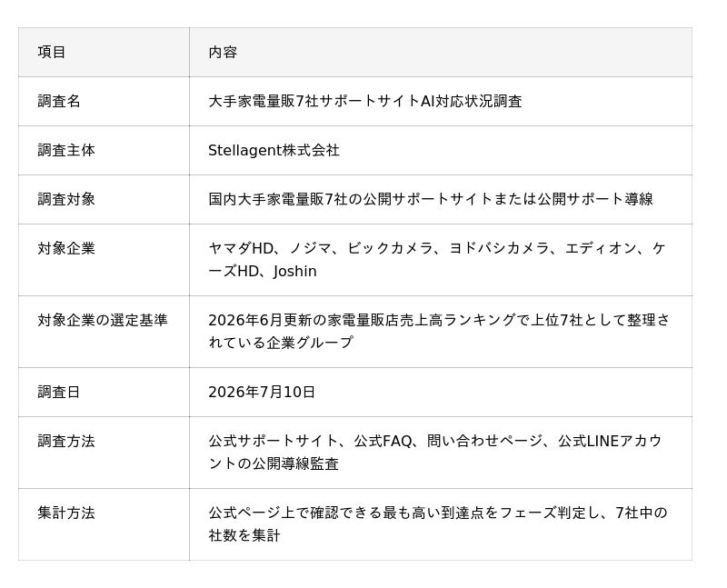Select the 調査名 row label
The height and width of the screenshot is (588, 727).
(59, 101)
